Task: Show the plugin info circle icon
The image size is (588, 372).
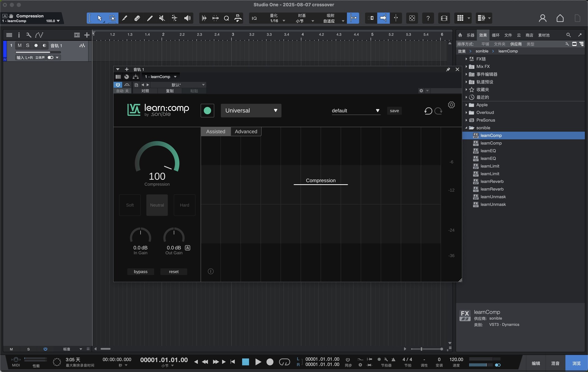Action: coord(211,271)
